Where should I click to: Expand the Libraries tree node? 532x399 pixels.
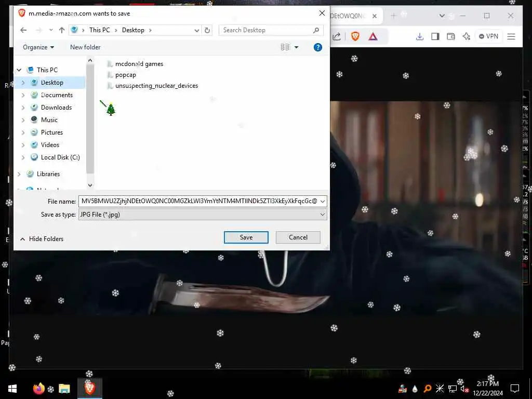[x=19, y=174]
